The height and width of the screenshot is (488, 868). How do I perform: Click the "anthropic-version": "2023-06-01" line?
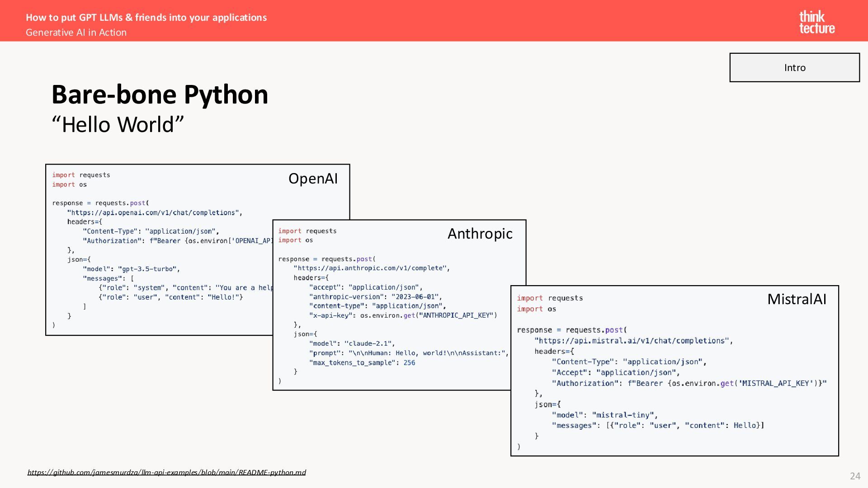point(375,297)
